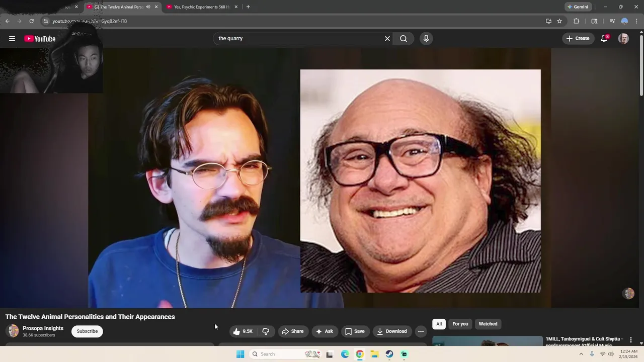Screen dimensions: 644x362
Task: Open the YouTube account avatar menu
Action: coord(623,39)
